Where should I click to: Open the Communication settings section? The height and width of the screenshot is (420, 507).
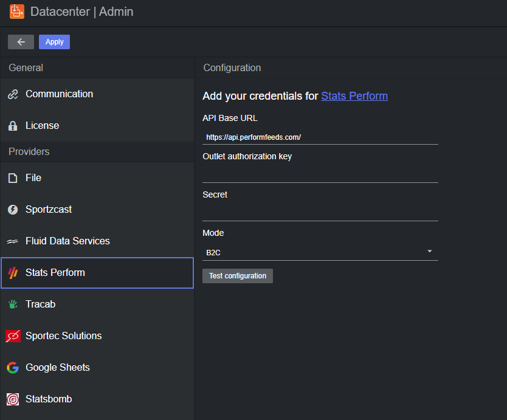pyautogui.click(x=60, y=94)
